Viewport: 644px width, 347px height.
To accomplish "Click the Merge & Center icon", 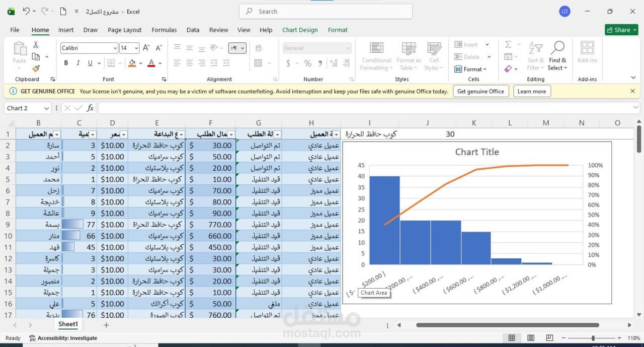I will (259, 63).
